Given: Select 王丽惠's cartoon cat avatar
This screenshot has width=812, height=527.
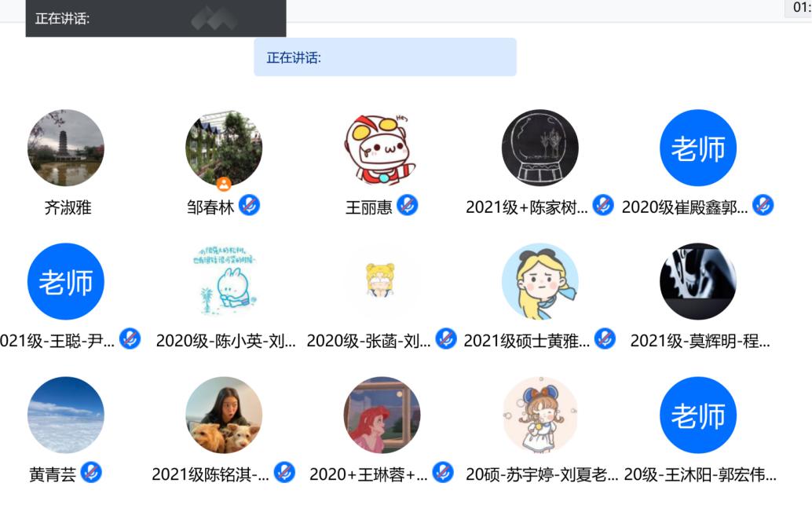Looking at the screenshot, I should pos(382,148).
